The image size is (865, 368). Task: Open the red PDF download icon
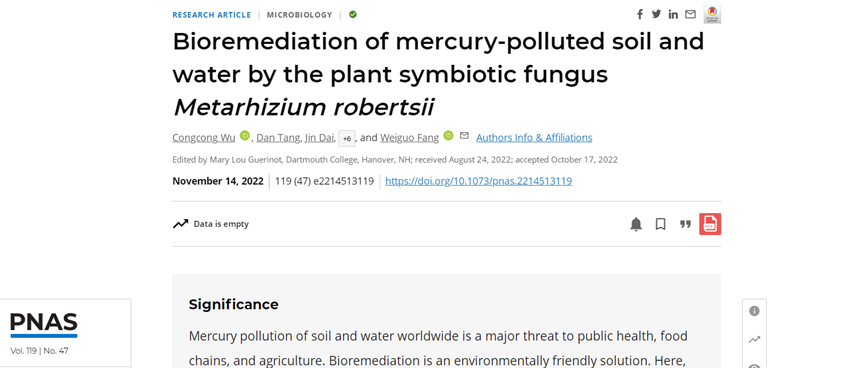pos(710,224)
